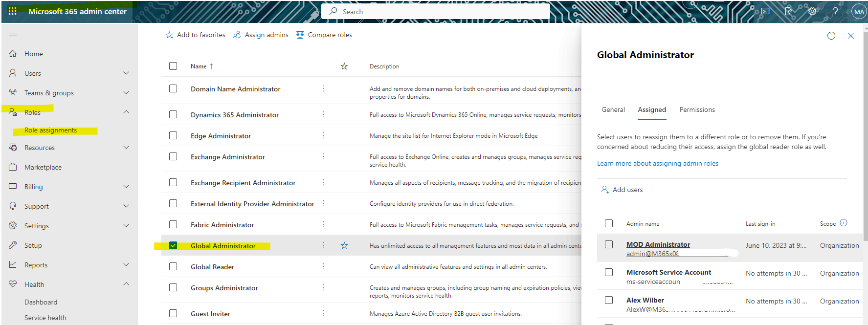Click the favorites star column header

coord(344,66)
